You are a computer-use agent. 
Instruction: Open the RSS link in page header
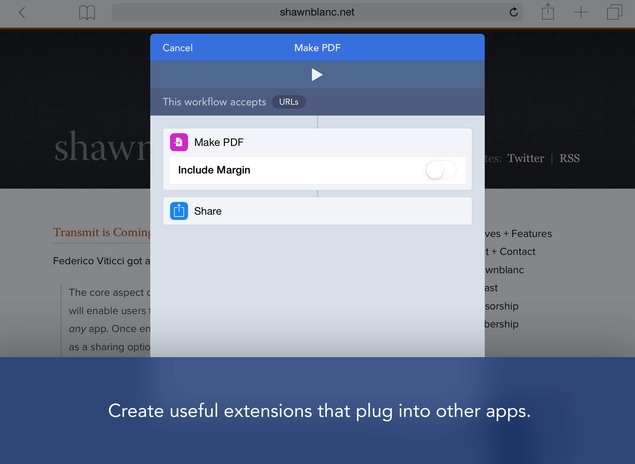pos(569,158)
